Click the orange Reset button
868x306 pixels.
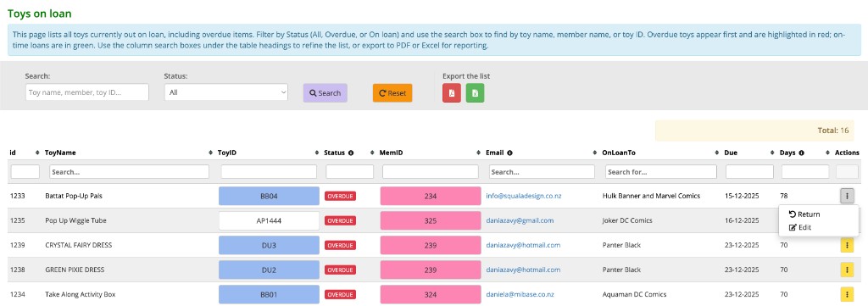click(x=392, y=93)
